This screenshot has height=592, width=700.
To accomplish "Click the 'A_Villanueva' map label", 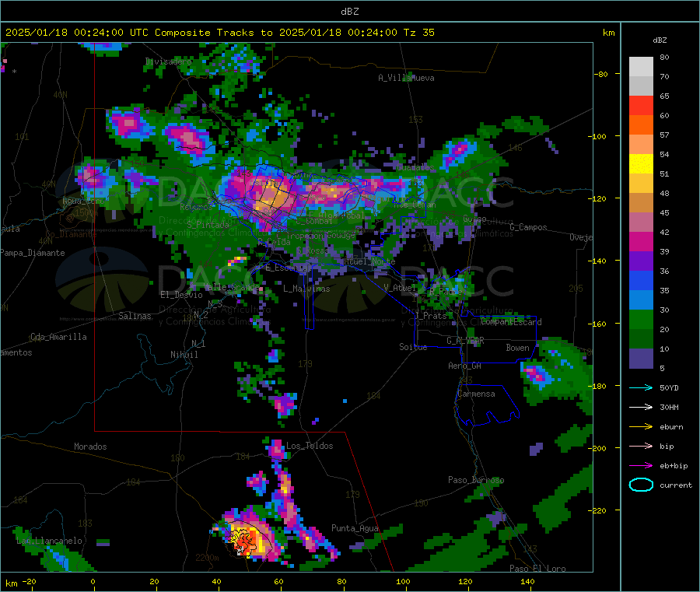I will [x=406, y=78].
